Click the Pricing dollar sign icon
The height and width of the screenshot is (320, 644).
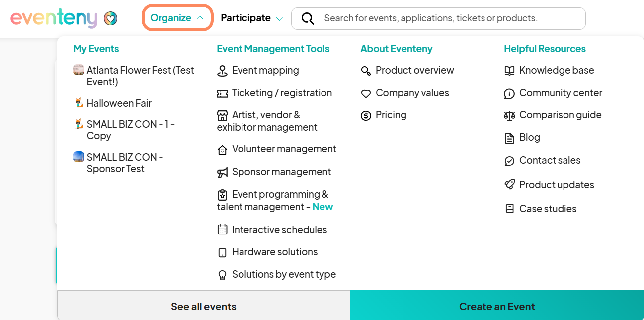pyautogui.click(x=366, y=115)
